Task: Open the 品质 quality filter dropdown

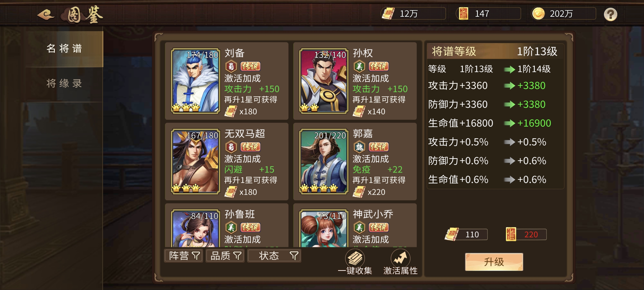Action: [x=225, y=256]
